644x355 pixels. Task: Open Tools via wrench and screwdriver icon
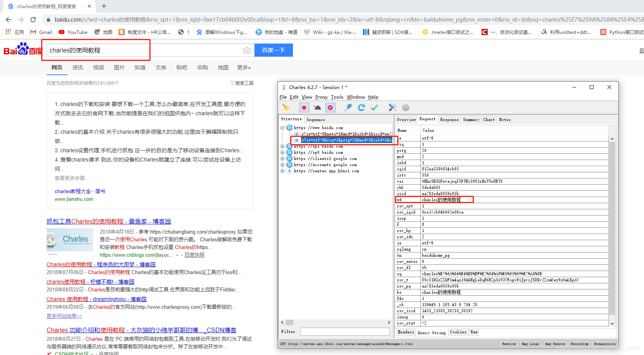392,108
